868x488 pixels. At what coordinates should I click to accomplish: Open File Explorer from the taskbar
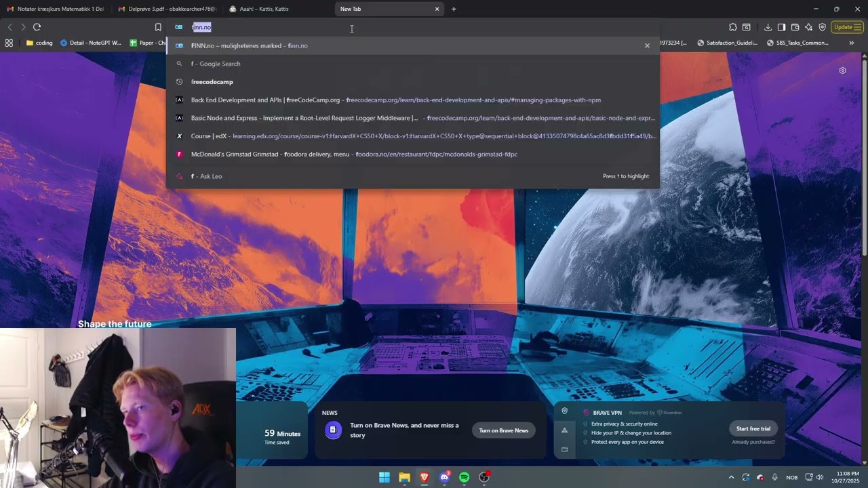pos(404,477)
